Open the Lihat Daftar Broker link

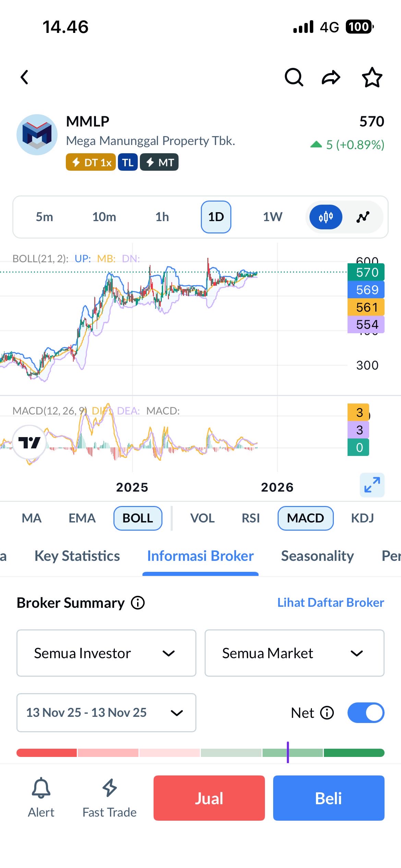[x=330, y=603]
